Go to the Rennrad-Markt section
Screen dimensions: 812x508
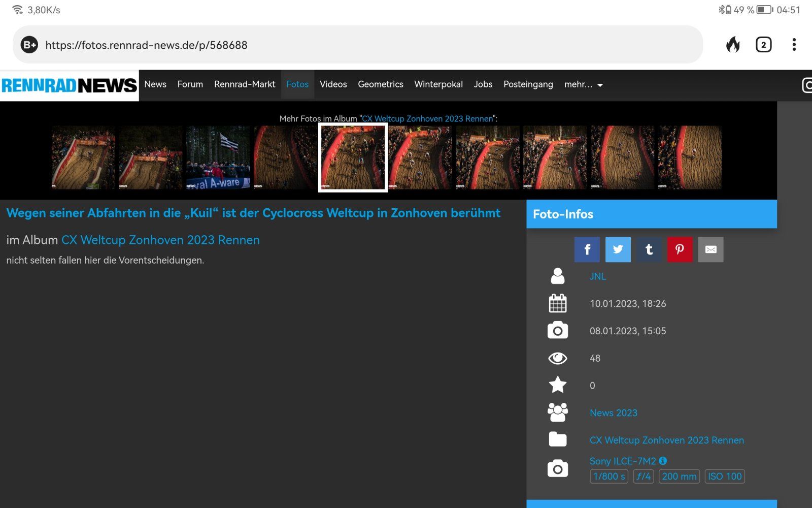[245, 84]
